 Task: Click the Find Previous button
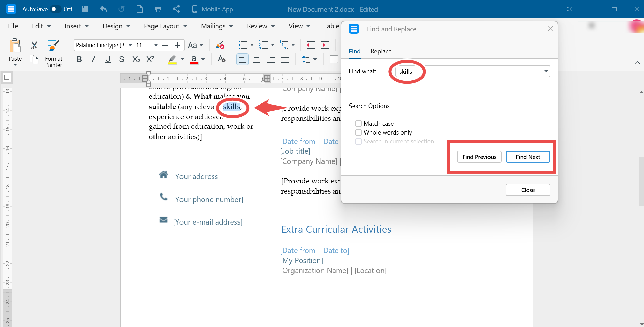tap(479, 157)
